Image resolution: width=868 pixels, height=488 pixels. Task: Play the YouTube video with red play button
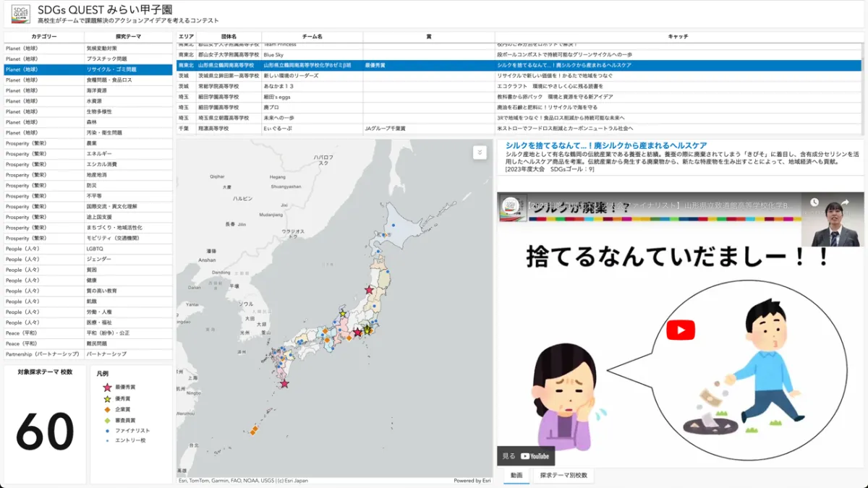tap(681, 330)
